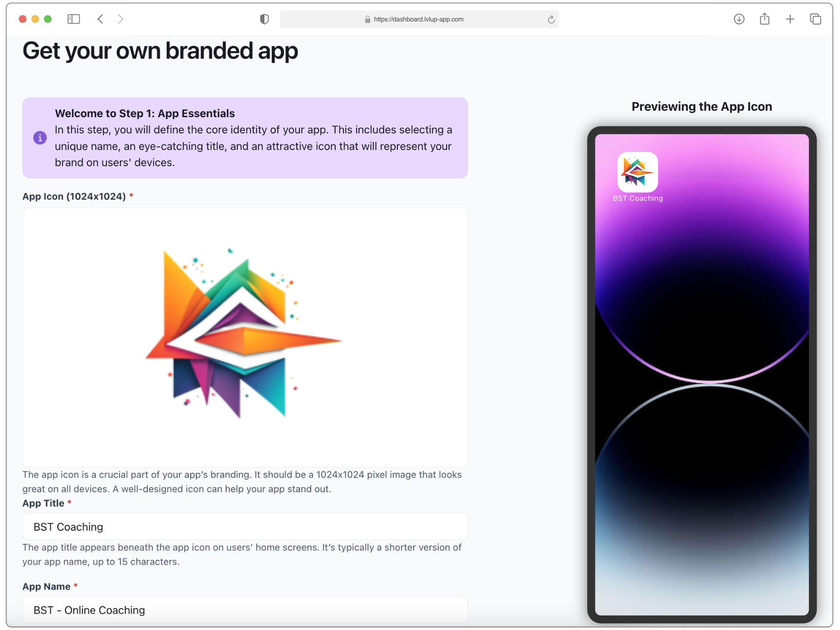Click the App Name field with BST - Online Coaching

[245, 610]
